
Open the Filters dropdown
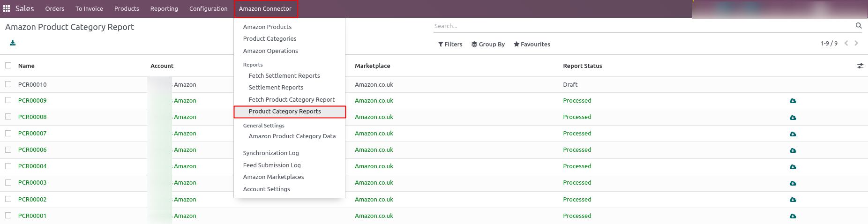point(450,44)
